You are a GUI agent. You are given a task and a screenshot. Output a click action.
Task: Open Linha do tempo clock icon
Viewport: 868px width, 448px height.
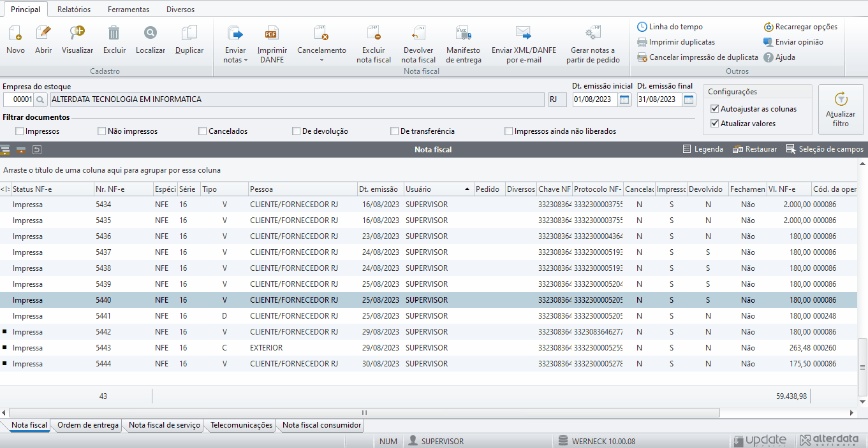click(642, 27)
